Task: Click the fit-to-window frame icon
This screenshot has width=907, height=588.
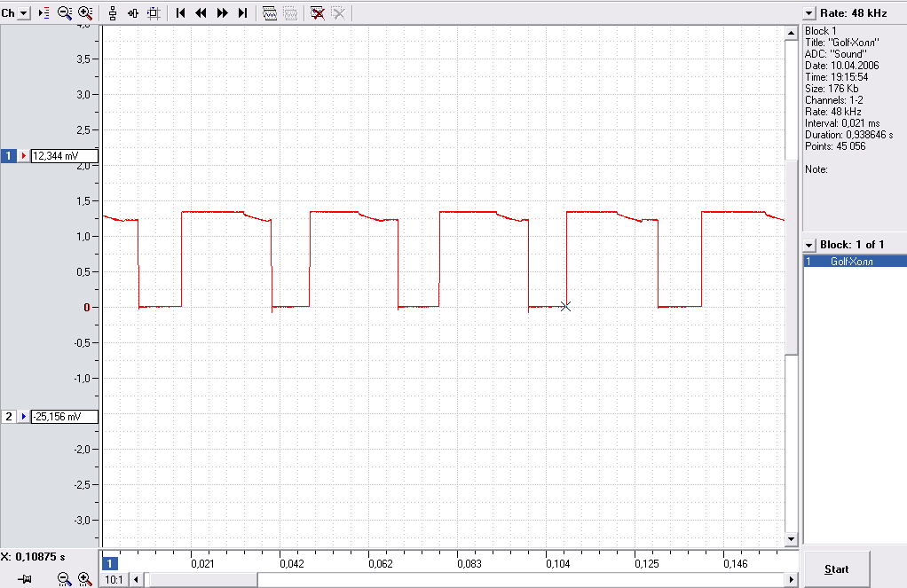Action: tap(154, 12)
